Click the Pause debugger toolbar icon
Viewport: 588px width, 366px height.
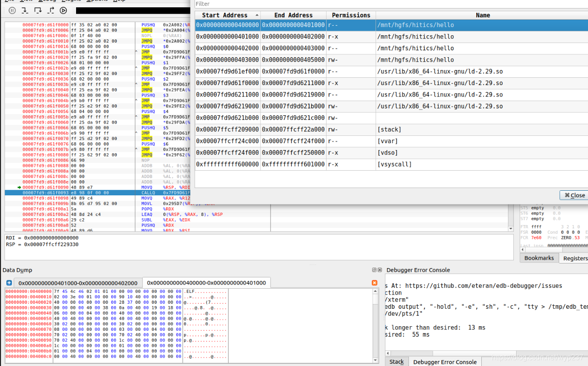click(x=12, y=10)
